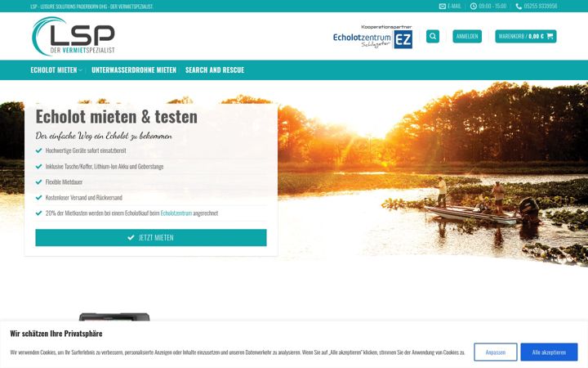
Task: Accept cookies with Alle akzeptieren
Action: [x=549, y=352]
